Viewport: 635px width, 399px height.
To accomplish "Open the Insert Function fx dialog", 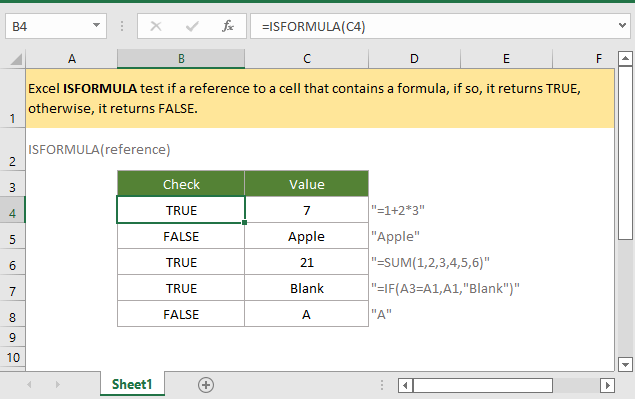I will coord(228,26).
